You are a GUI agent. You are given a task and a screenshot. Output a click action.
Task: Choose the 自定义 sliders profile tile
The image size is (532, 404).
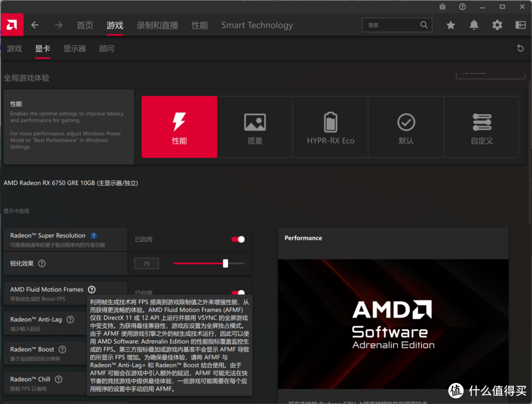click(481, 127)
